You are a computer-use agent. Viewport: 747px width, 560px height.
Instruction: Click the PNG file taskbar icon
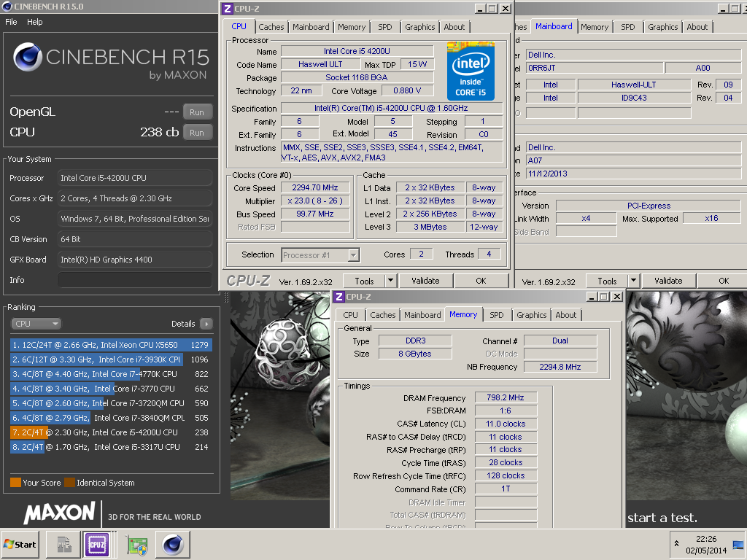pos(63,545)
